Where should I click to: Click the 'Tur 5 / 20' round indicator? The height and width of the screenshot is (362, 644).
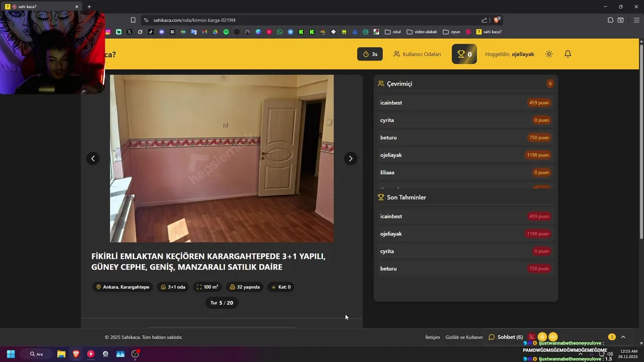point(222,303)
